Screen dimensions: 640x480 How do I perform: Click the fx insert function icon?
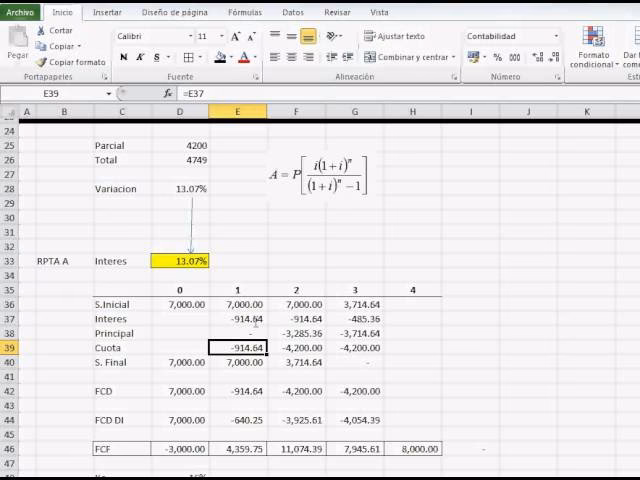(x=168, y=93)
